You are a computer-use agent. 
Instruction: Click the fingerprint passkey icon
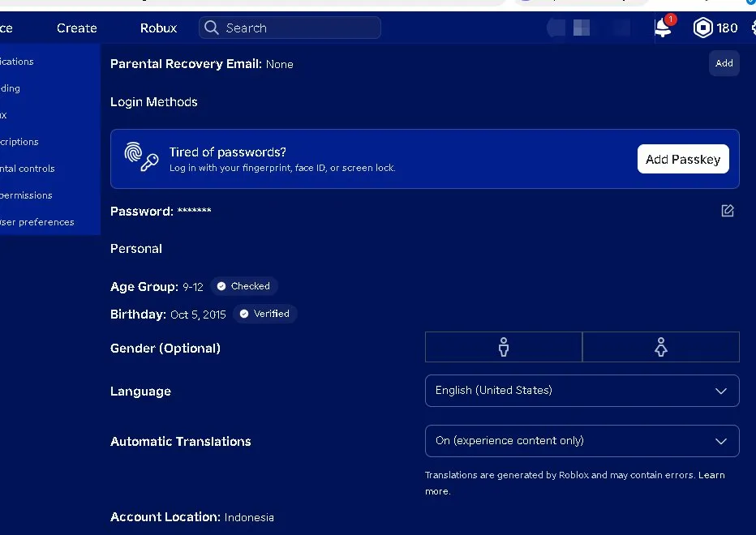(141, 156)
